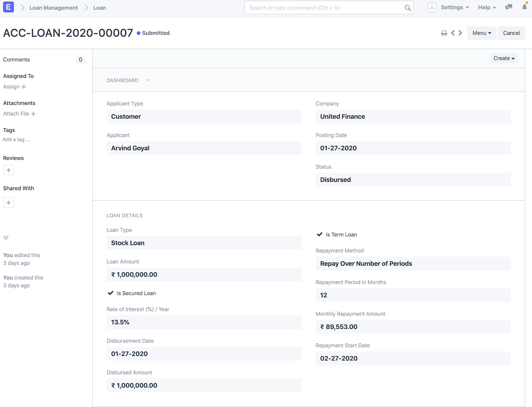
Task: Click the search magnifier icon
Action: [407, 8]
